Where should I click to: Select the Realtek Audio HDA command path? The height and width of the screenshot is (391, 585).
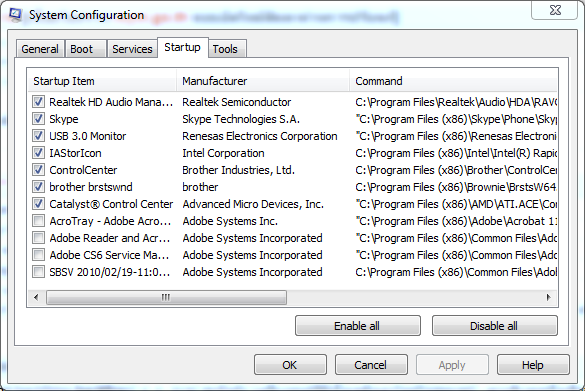tap(456, 102)
